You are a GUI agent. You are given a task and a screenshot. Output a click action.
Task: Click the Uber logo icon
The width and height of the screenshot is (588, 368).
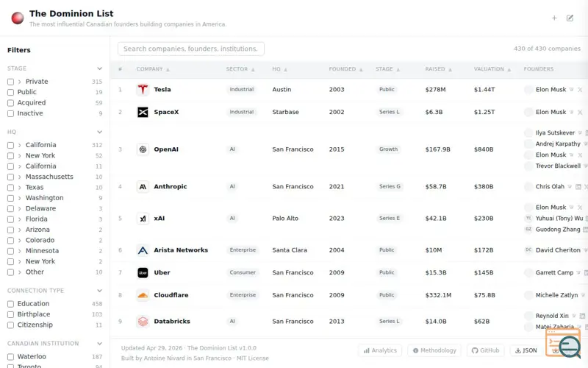coord(143,272)
